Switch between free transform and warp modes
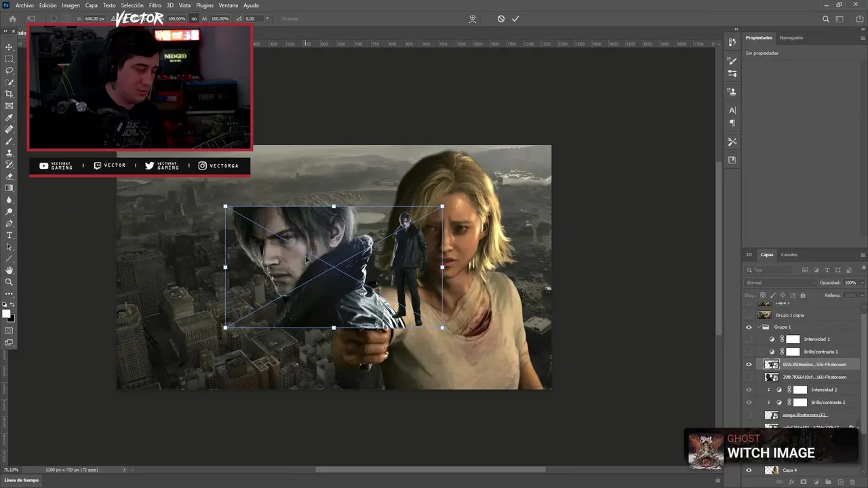The height and width of the screenshot is (488, 868). [x=473, y=19]
